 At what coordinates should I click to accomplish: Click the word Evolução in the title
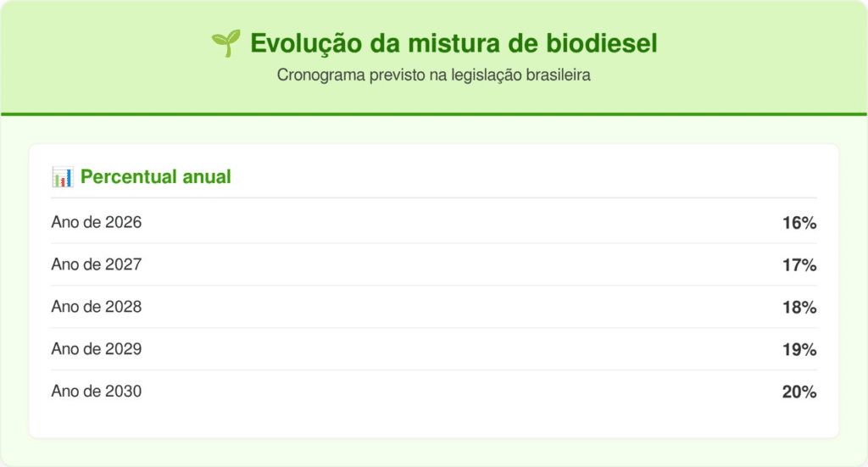click(306, 44)
